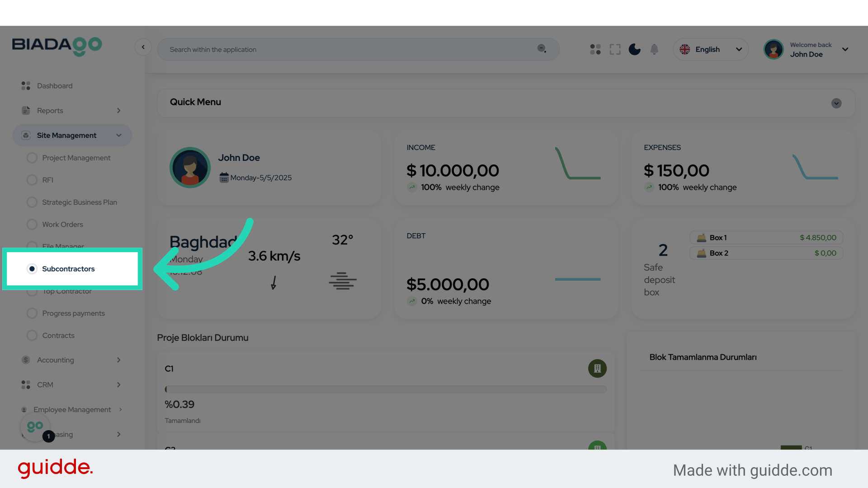This screenshot has height=488, width=868.
Task: Collapse the Quick Menu panel
Action: (836, 103)
